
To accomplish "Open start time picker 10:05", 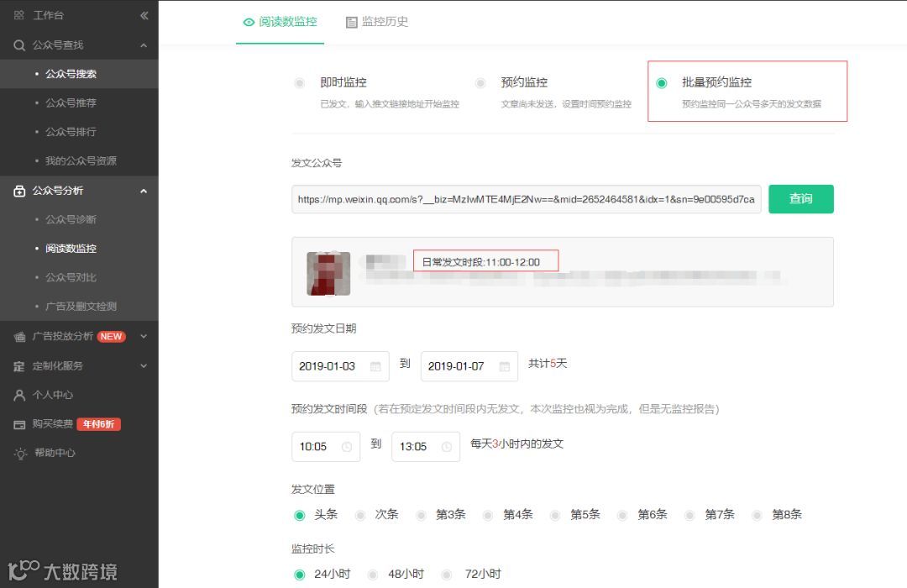I will click(326, 447).
